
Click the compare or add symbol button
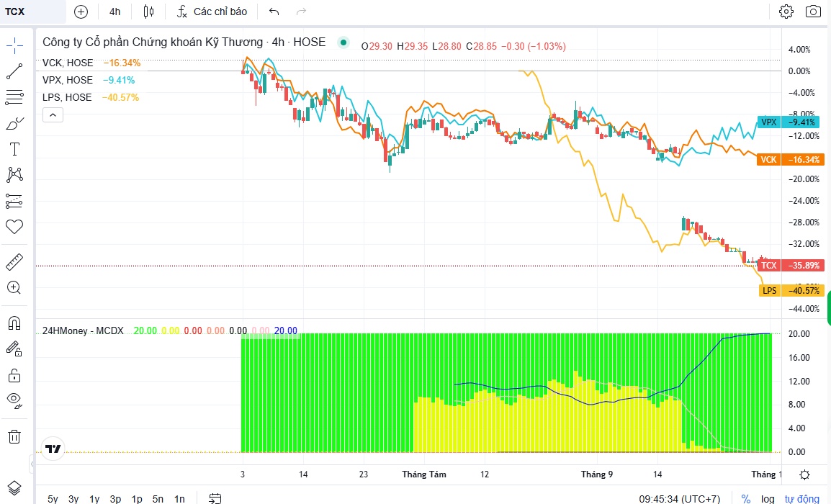(81, 12)
